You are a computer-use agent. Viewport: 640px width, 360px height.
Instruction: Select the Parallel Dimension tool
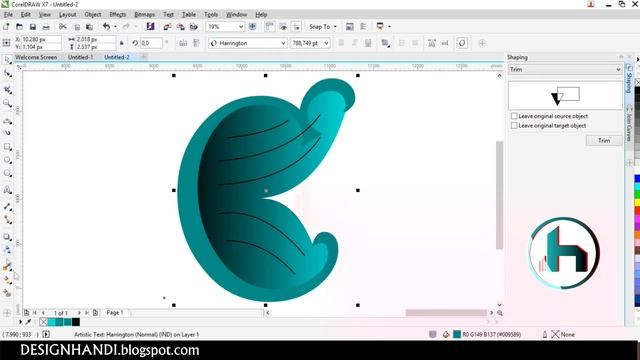point(7,207)
